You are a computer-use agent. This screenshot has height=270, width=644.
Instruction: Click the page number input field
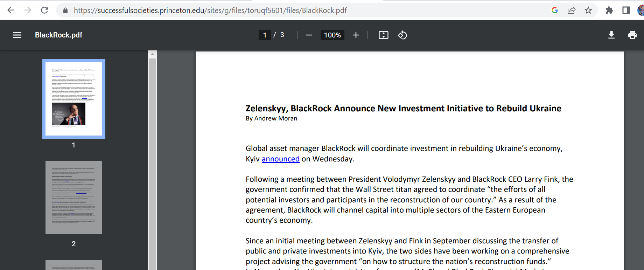[265, 35]
